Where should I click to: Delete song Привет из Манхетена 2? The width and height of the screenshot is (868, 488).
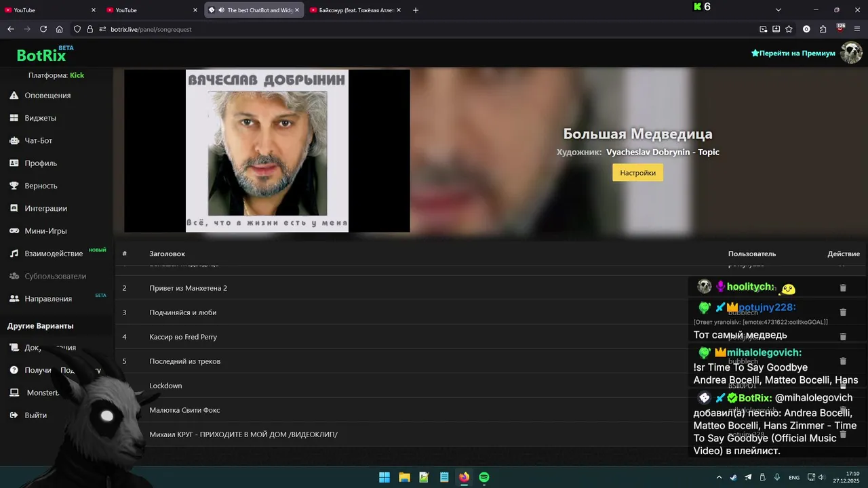click(x=843, y=288)
